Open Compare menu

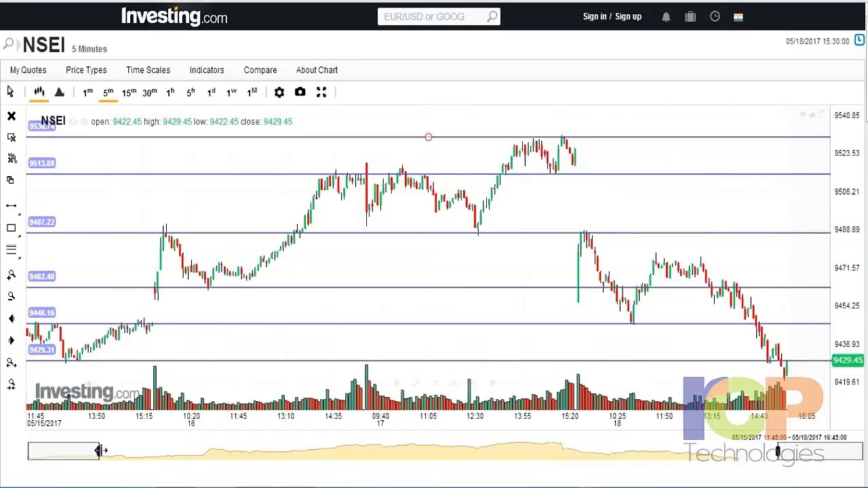pos(260,70)
